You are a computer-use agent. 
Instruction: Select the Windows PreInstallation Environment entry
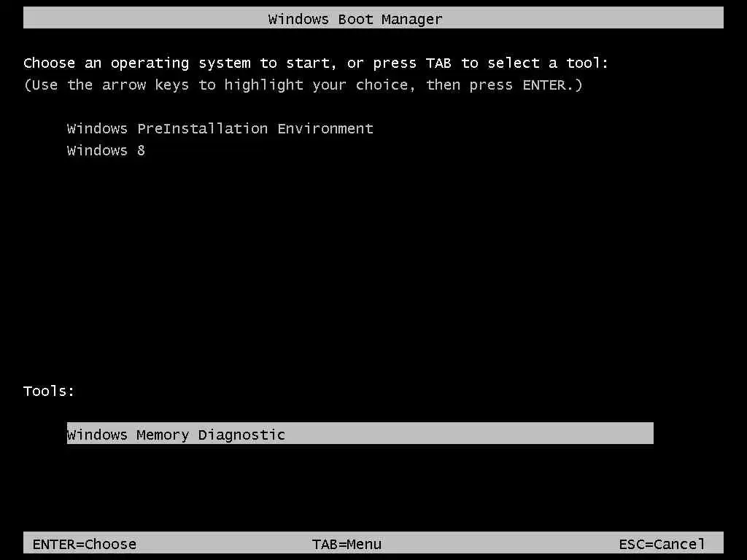click(220, 128)
